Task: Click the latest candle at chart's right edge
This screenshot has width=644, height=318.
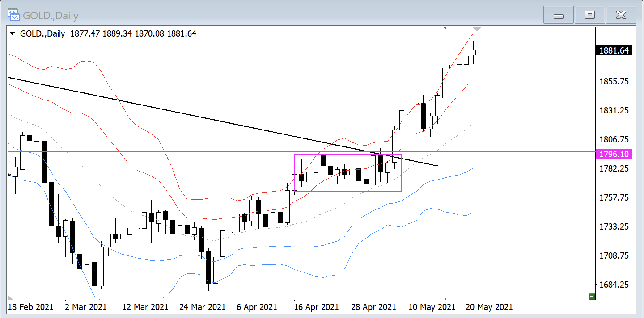Action: [473, 53]
